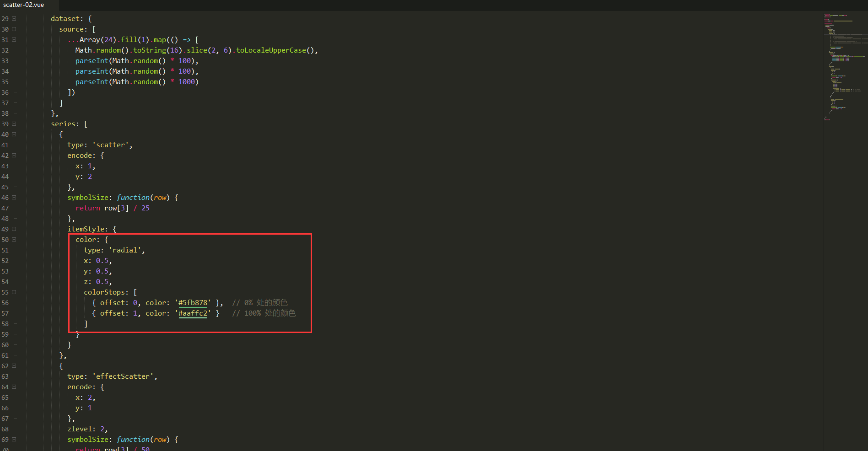Click the 'radial' type string
Viewport: 868px width, 451px height.
click(x=125, y=250)
